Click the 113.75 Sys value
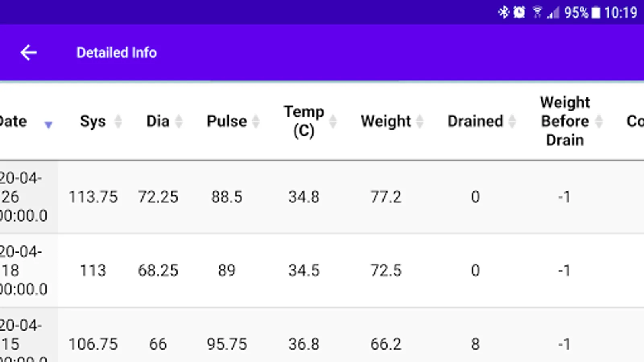The width and height of the screenshot is (644, 362). (x=93, y=197)
